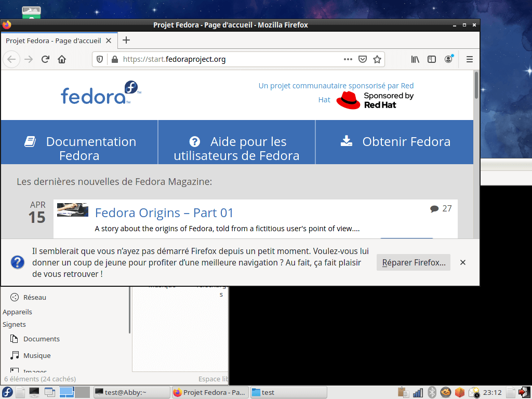532x399 pixels.
Task: Bookmark this page with the star
Action: 377,59
